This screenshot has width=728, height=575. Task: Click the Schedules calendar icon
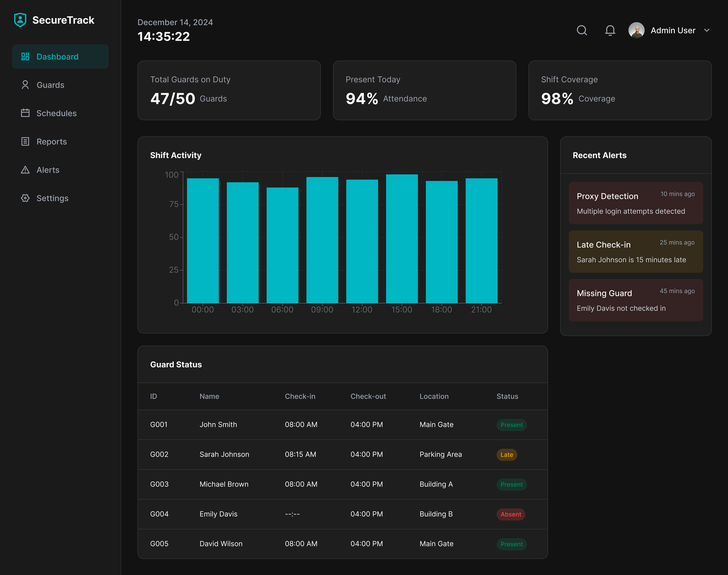[25, 113]
